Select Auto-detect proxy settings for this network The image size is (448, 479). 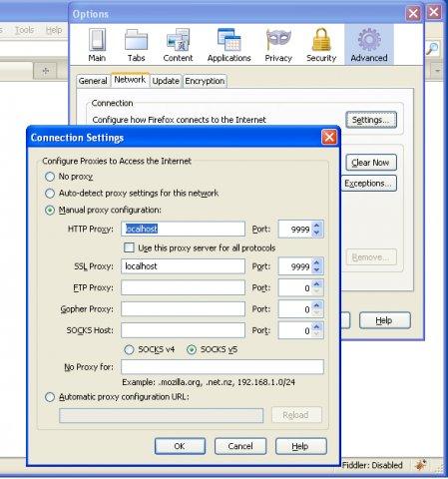click(50, 193)
